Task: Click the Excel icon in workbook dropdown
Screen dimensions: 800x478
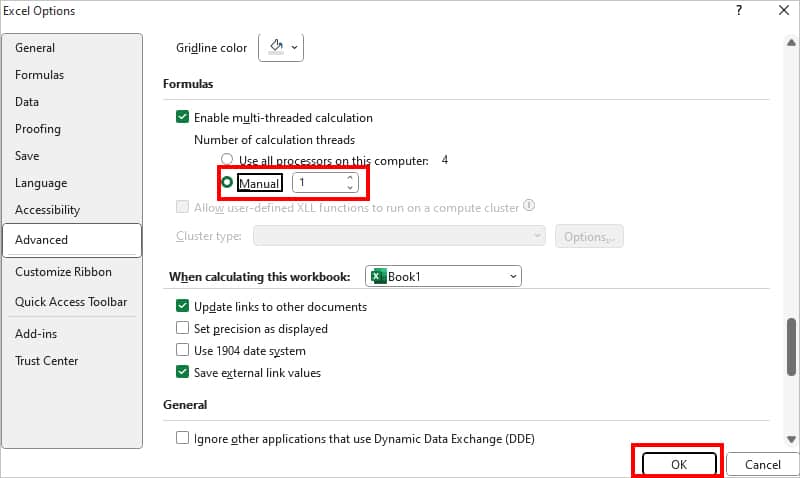Action: click(378, 276)
